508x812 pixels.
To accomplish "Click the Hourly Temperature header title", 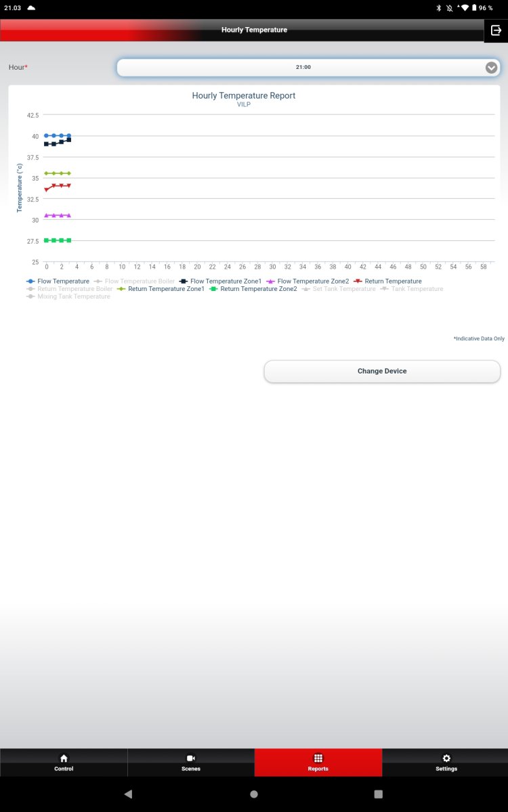I will [x=254, y=30].
